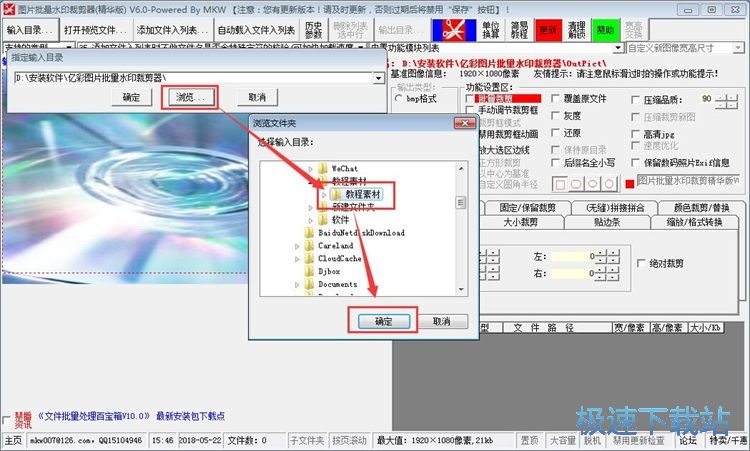Click 确定 in the 指定输入目录 dialog
This screenshot has width=750, height=451.
[x=131, y=97]
